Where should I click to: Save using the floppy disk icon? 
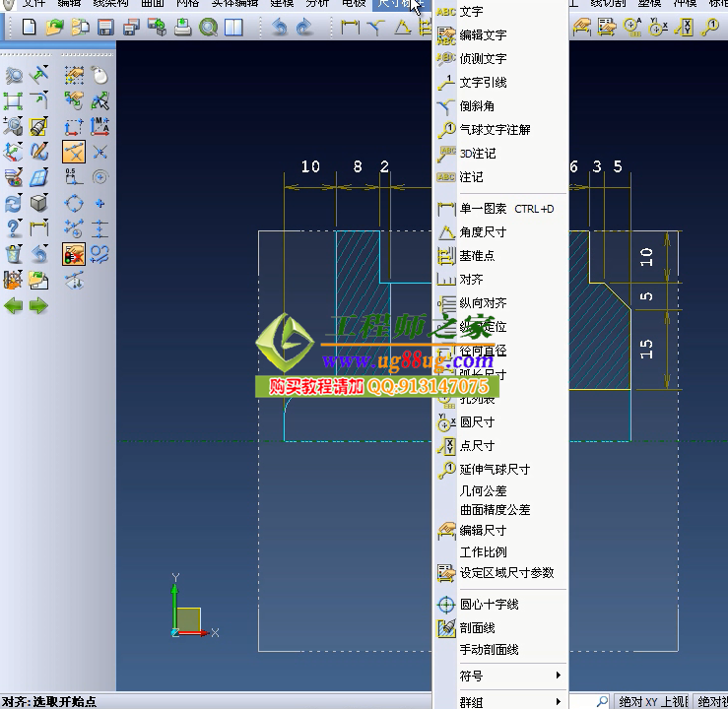tap(105, 28)
